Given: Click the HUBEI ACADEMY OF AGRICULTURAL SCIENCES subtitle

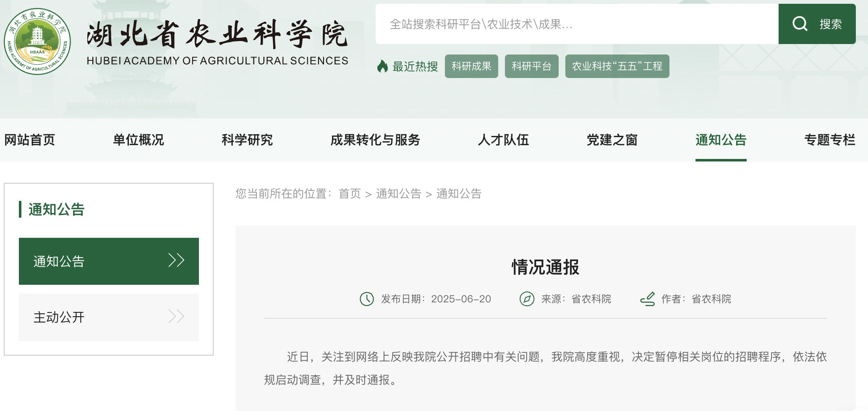Looking at the screenshot, I should pos(217,61).
